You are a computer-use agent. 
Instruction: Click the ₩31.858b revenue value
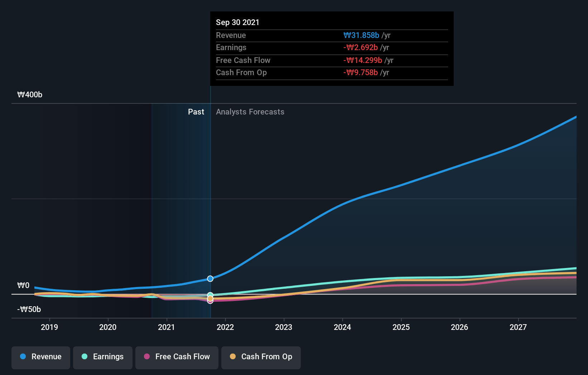pos(361,35)
